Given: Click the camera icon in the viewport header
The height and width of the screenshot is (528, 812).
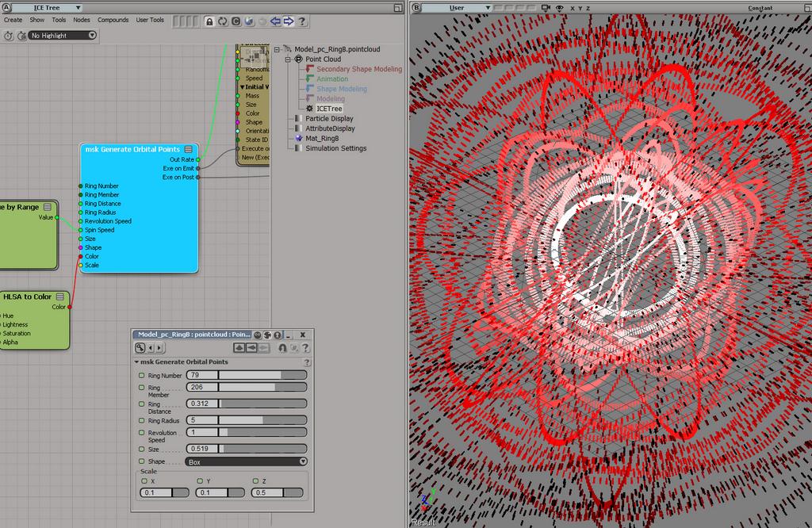Looking at the screenshot, I should (x=547, y=8).
